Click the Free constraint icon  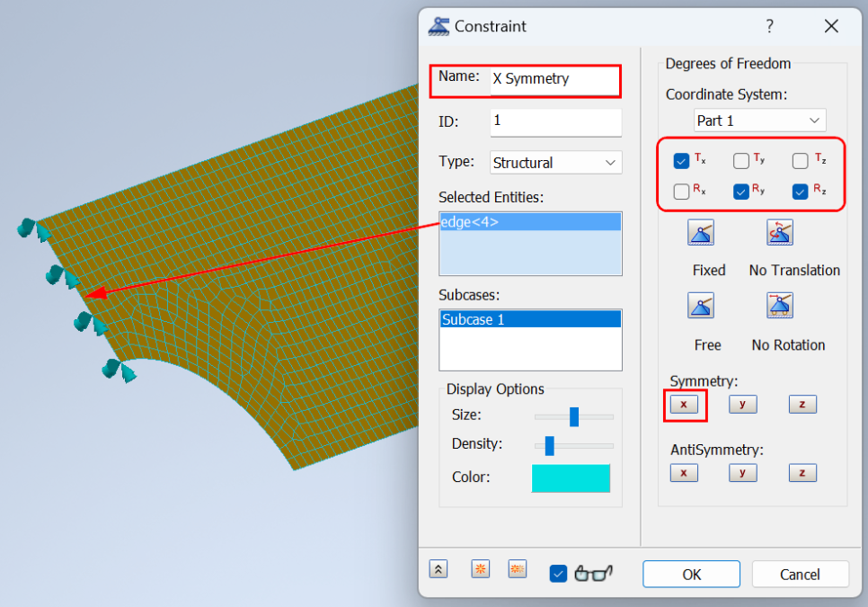pyautogui.click(x=701, y=306)
